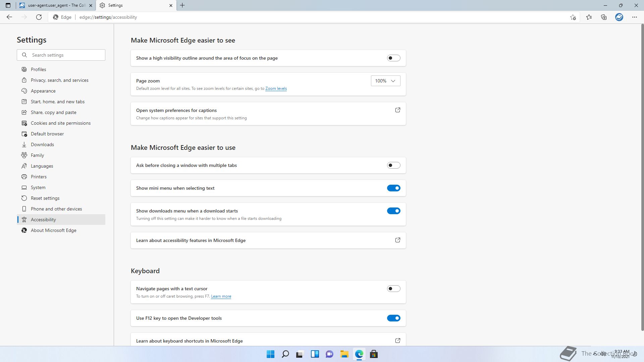Open Microsoft Store from taskbar
Image resolution: width=644 pixels, height=362 pixels.
pos(374,354)
